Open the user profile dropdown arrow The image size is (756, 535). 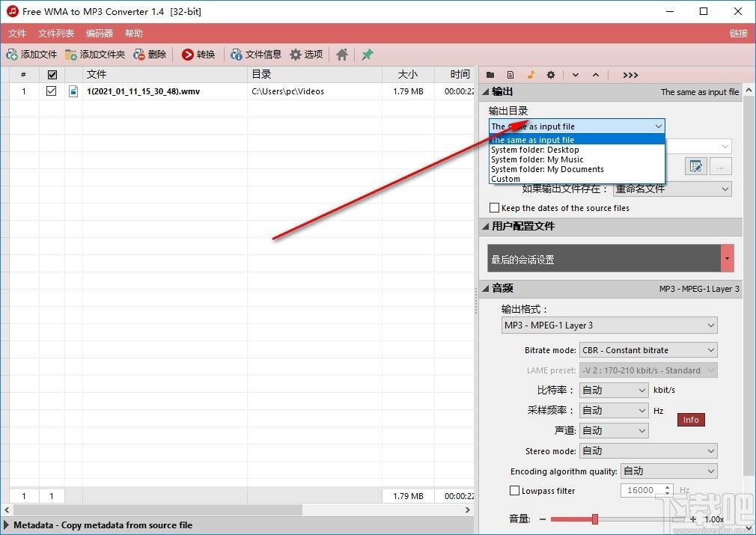pos(727,258)
